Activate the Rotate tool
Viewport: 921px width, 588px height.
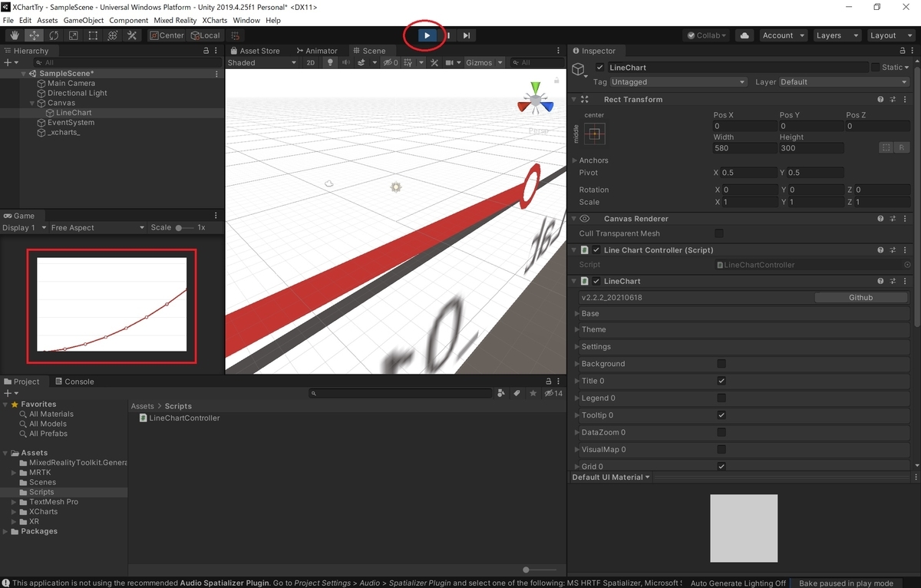pos(53,35)
